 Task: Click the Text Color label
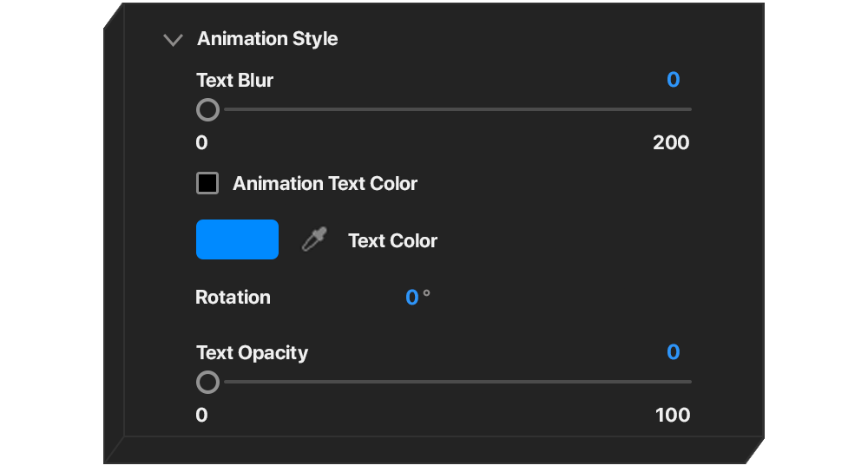click(x=392, y=241)
